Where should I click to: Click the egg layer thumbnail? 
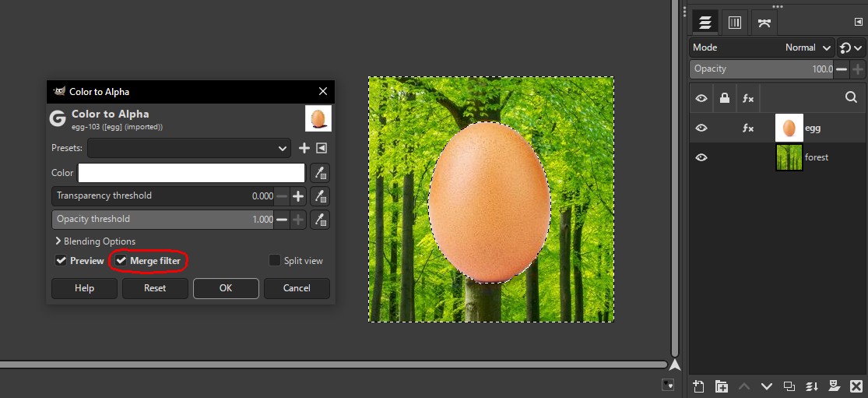click(789, 128)
